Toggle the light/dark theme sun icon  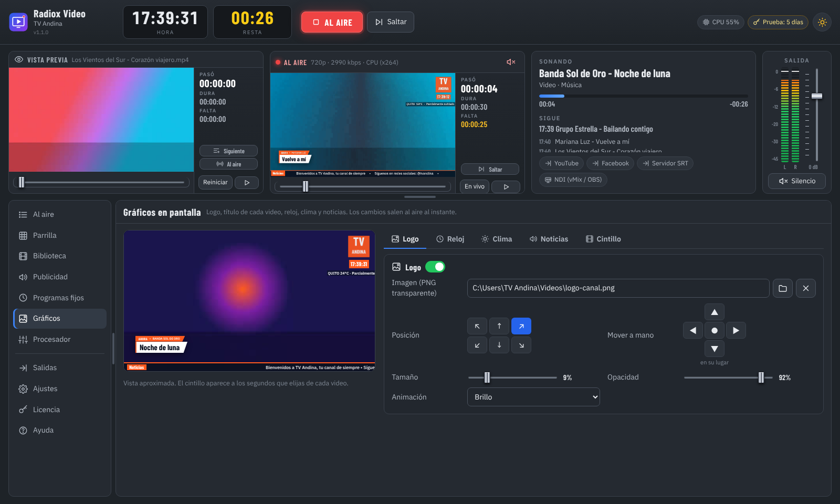pos(822,22)
